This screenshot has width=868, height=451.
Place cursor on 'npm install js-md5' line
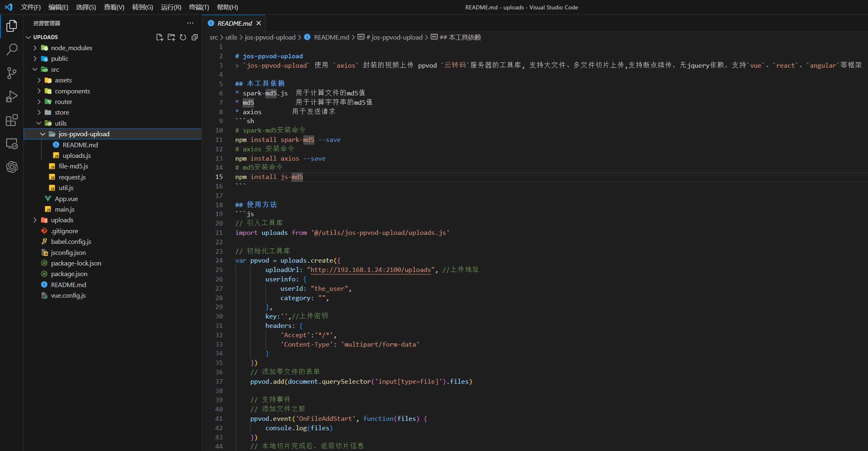pyautogui.click(x=269, y=177)
